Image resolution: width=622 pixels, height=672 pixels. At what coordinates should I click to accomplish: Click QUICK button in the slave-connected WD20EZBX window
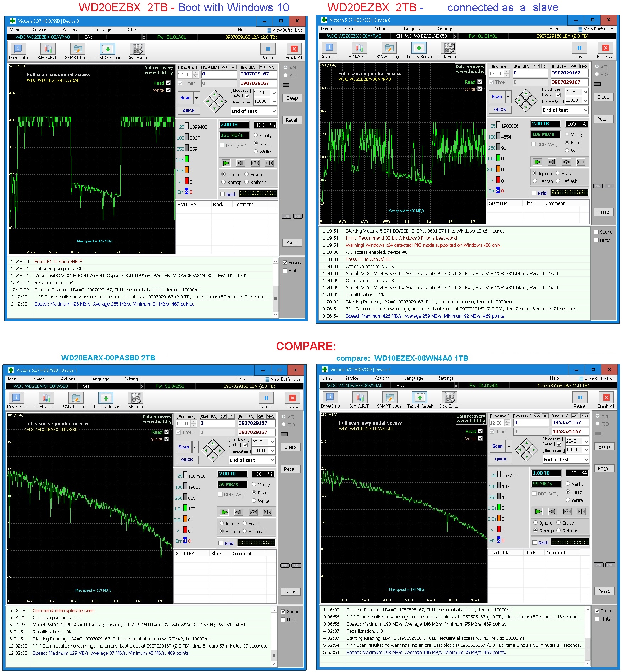click(500, 110)
